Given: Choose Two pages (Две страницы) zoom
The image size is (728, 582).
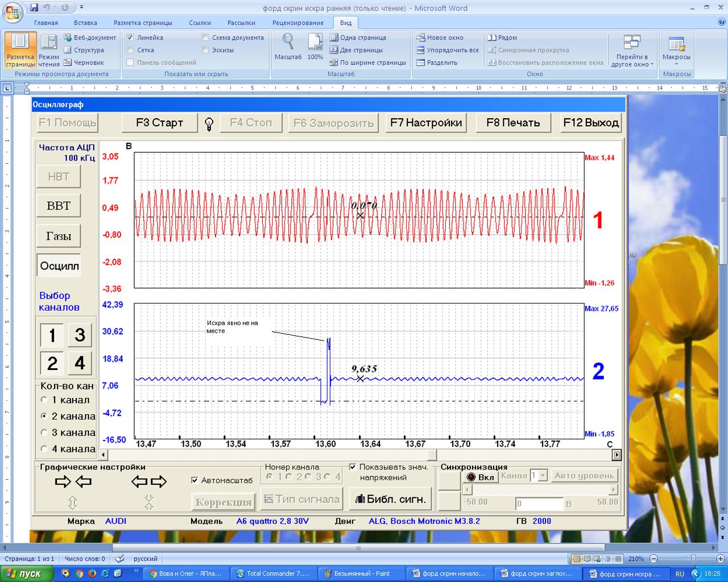Looking at the screenshot, I should pyautogui.click(x=356, y=50).
